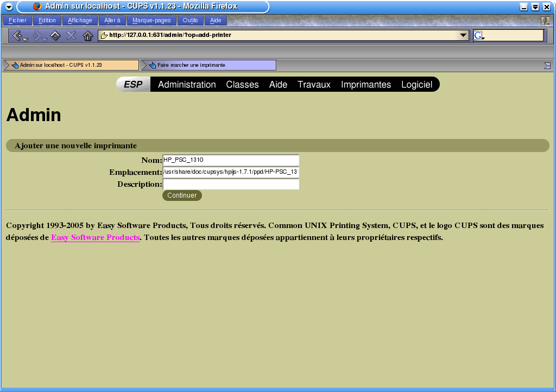Minimize the Firefox window
The height and width of the screenshot is (392, 556).
coord(524,7)
